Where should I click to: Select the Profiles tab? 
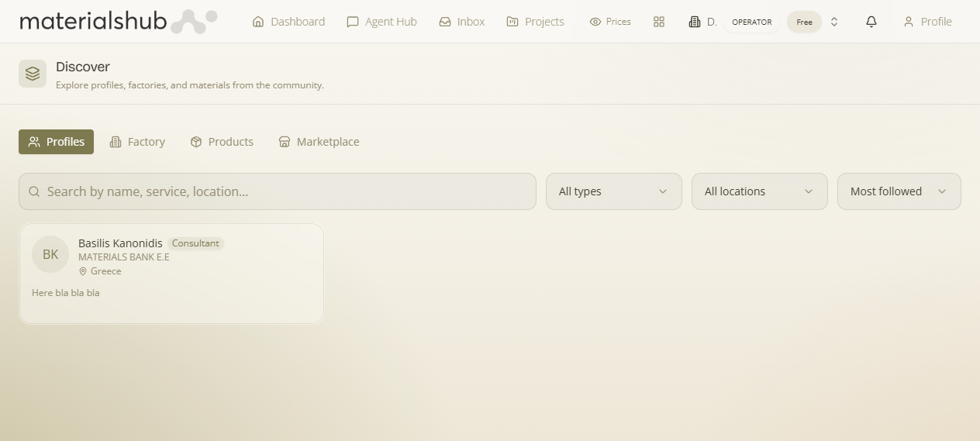coord(56,142)
